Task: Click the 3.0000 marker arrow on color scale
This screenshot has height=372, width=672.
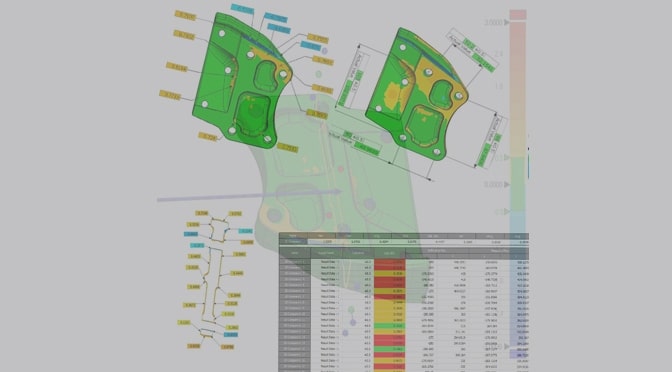Action: 507,22
